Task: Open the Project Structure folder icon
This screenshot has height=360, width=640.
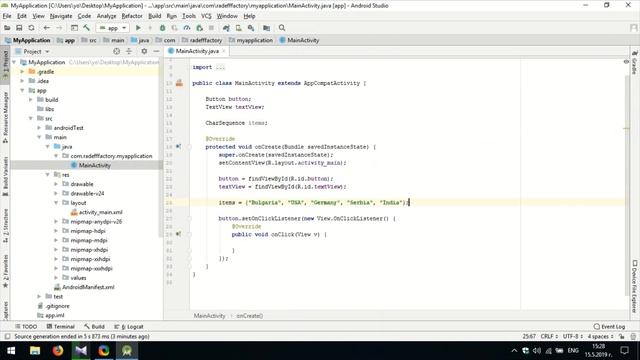Action: click(267, 28)
